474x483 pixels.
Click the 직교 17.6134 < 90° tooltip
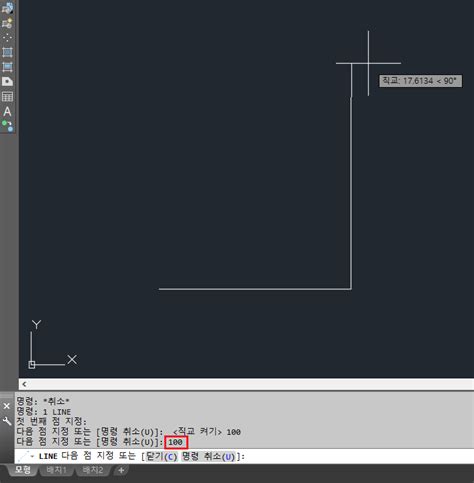[x=421, y=81]
